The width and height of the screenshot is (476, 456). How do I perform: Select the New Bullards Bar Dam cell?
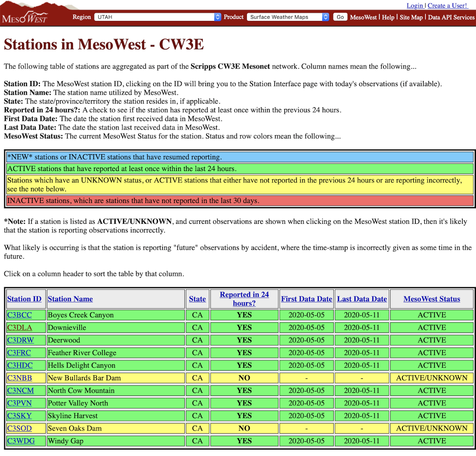[x=116, y=378]
